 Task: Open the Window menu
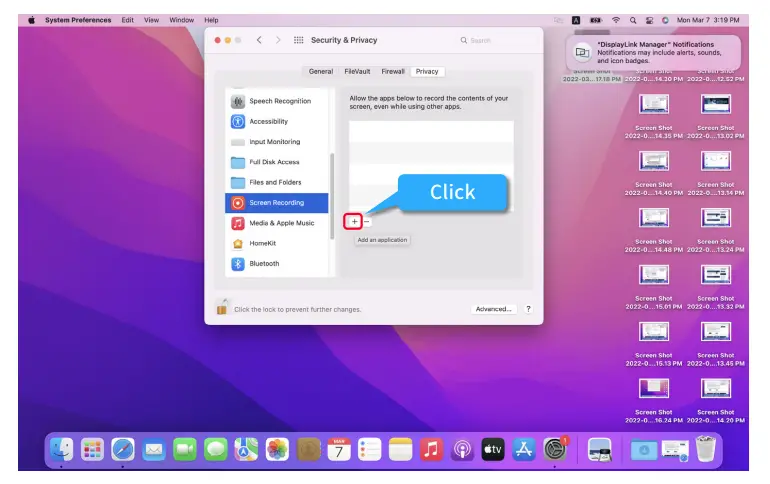[181, 20]
